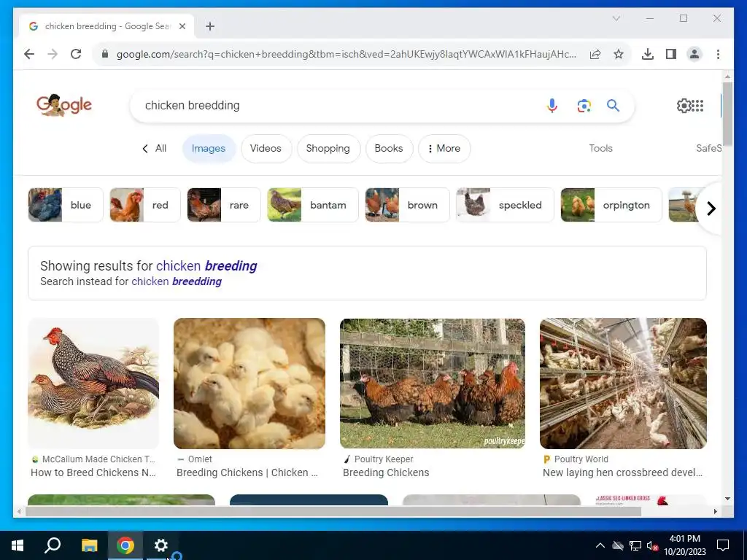The image size is (747, 560).
Task: Share this page icon in address bar
Action: click(x=595, y=54)
